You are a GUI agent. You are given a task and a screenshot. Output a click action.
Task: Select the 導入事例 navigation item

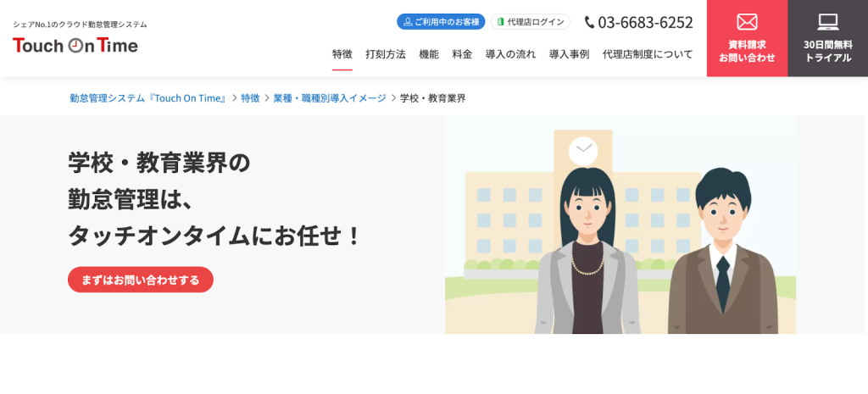(569, 54)
